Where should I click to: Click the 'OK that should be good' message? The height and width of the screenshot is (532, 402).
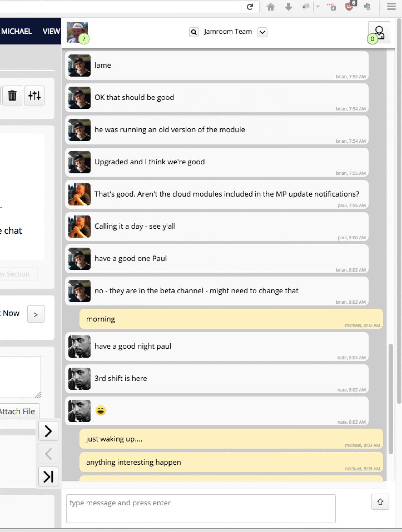(x=217, y=98)
